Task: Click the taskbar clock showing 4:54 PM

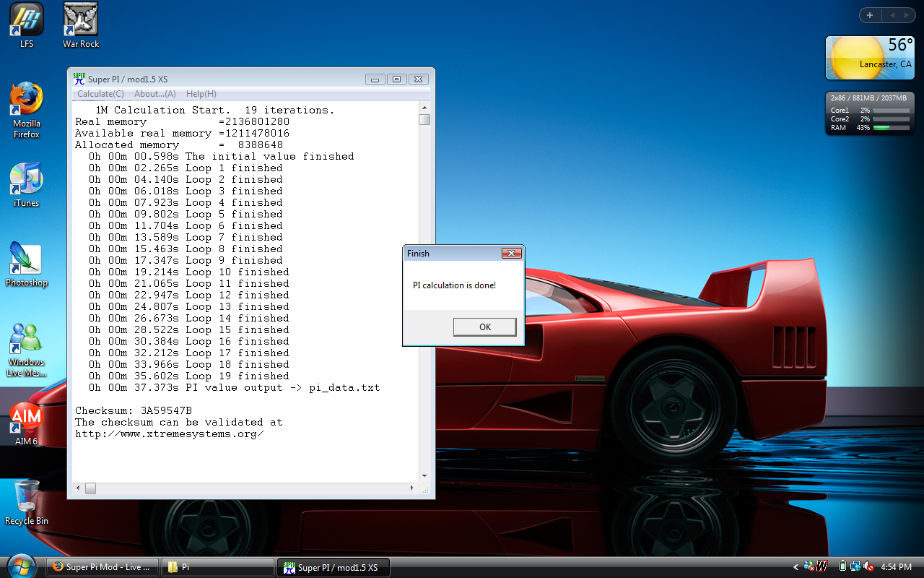Action: 896,567
